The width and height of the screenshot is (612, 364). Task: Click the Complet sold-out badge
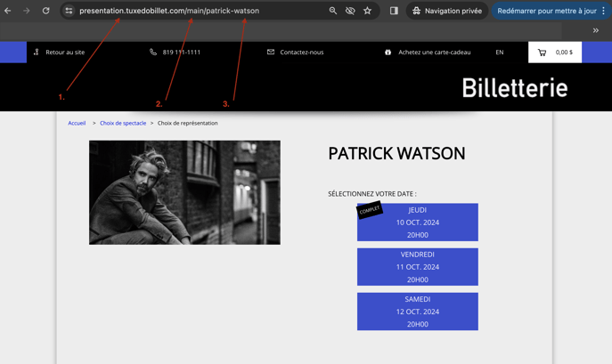click(x=370, y=210)
